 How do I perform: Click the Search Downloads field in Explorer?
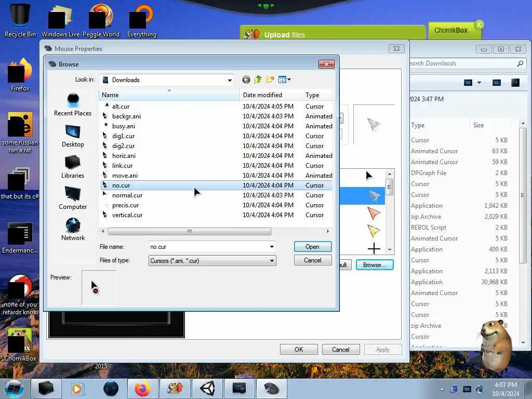[x=463, y=63]
